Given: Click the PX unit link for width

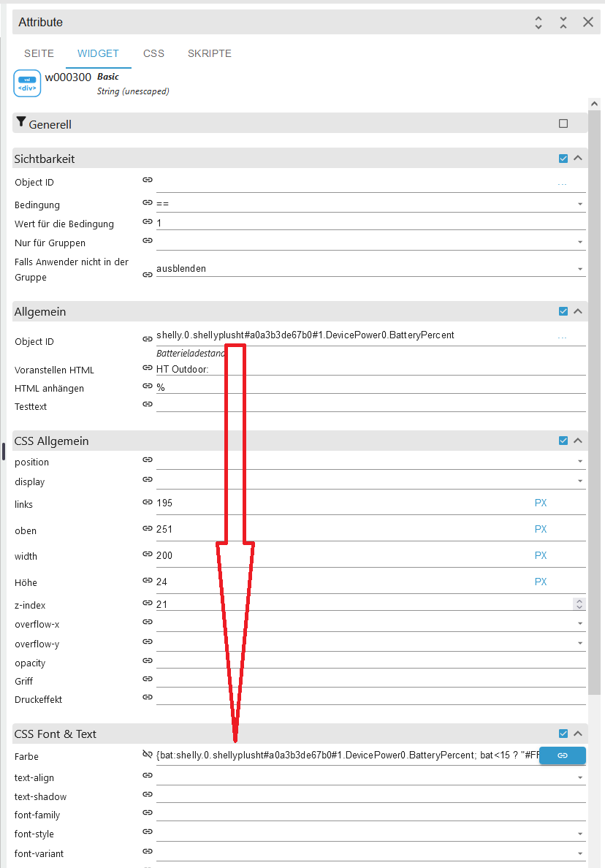Looking at the screenshot, I should pyautogui.click(x=541, y=555).
